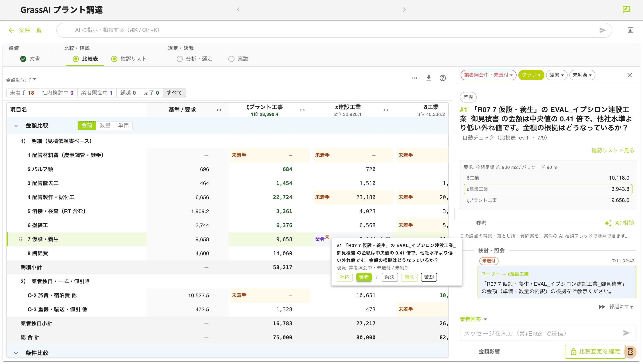
Task: Filter by 繰越 0
Action: [128, 93]
